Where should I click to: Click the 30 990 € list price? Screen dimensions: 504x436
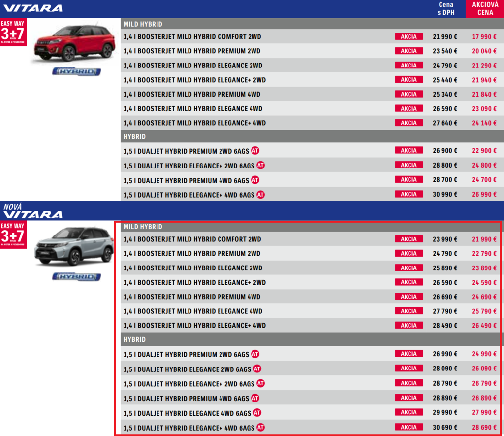[445, 195]
